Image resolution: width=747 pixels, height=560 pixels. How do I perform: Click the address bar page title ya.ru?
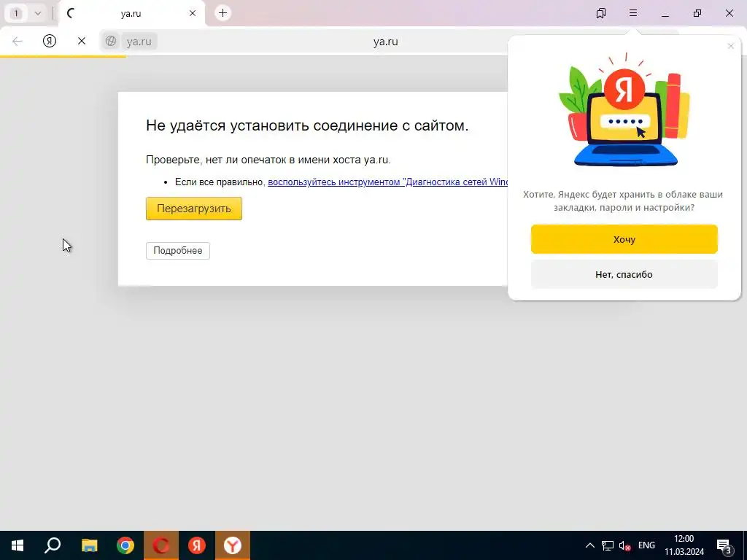tap(385, 42)
